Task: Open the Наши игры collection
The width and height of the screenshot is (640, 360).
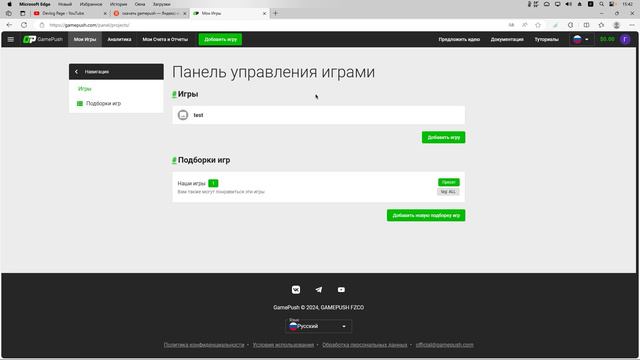Action: (x=318, y=187)
